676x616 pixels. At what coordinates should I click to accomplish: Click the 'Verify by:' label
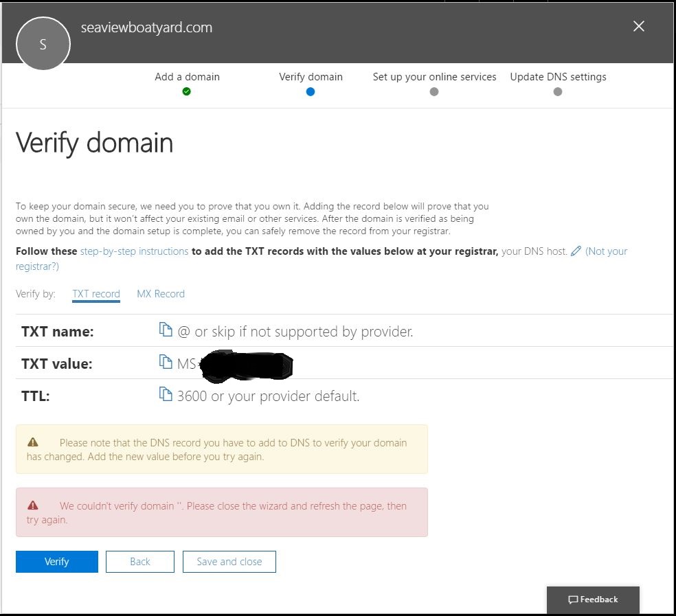click(x=36, y=294)
